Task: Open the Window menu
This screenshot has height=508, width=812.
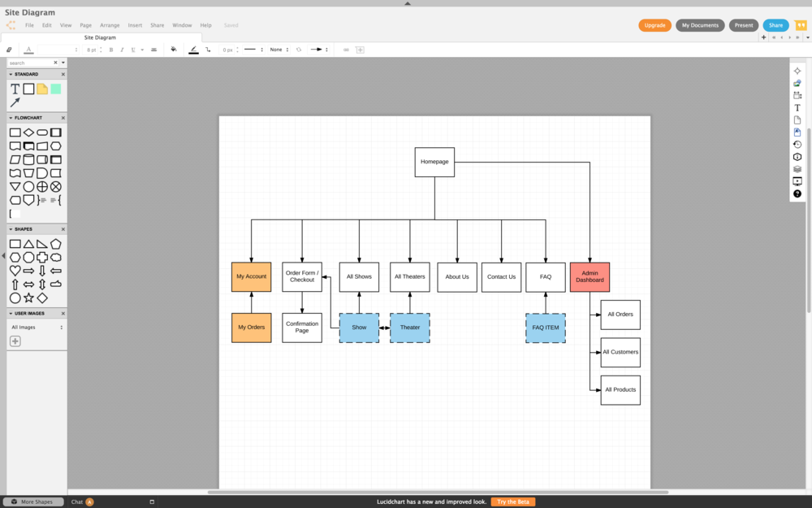Action: [182, 25]
